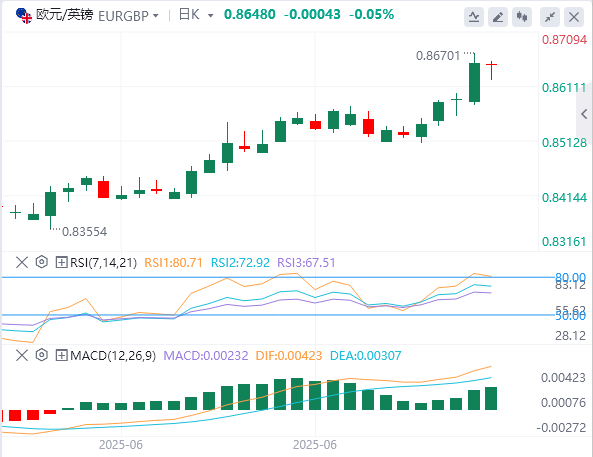Screen dimensions: 593x457
Task: Click the EUR/GBP currency flag icon
Action: click(24, 16)
